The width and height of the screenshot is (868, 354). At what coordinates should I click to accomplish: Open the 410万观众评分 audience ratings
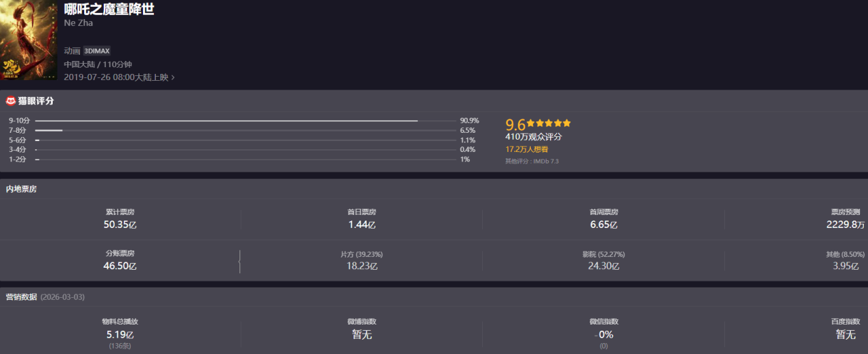pos(534,137)
